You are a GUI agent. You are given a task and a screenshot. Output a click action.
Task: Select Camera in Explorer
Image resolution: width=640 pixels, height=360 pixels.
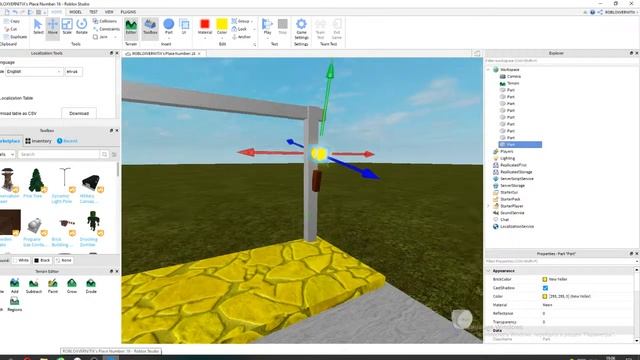point(514,77)
